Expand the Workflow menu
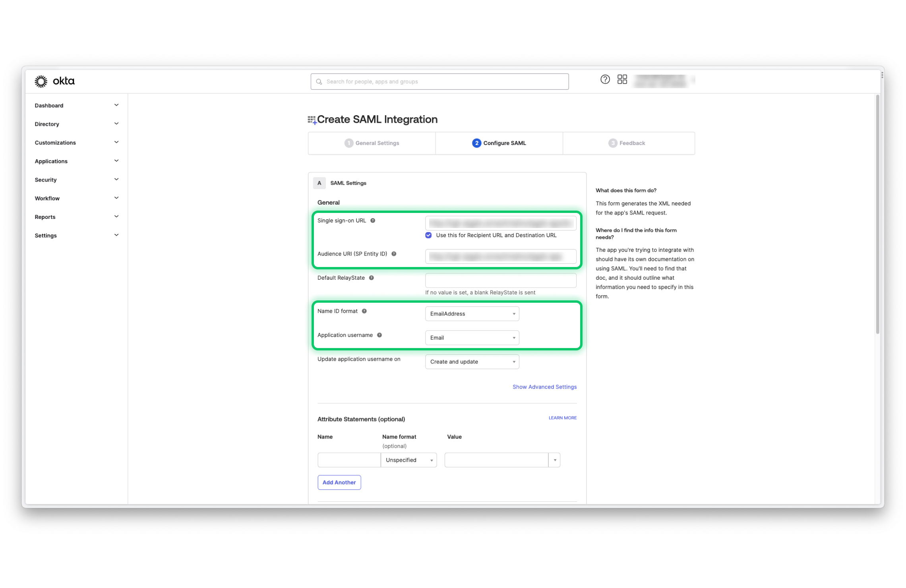The height and width of the screenshot is (588, 906). (76, 198)
